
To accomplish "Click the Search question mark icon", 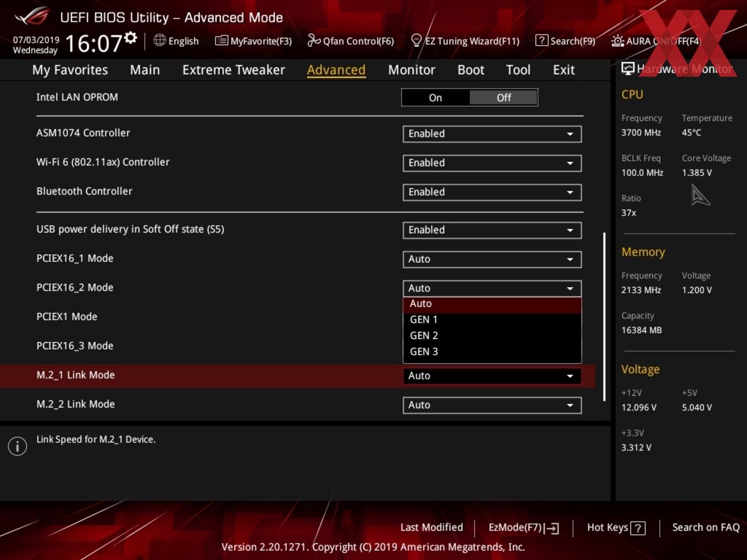I will (542, 40).
